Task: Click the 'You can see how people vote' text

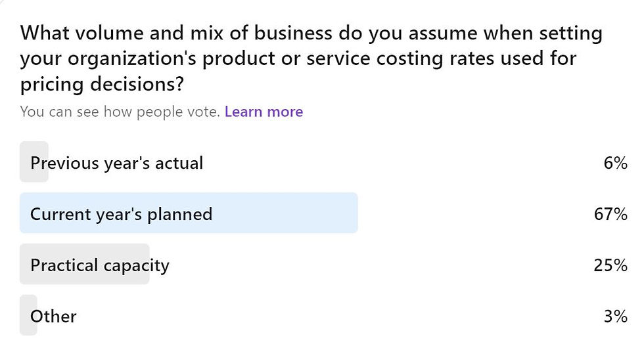Action: [x=120, y=112]
